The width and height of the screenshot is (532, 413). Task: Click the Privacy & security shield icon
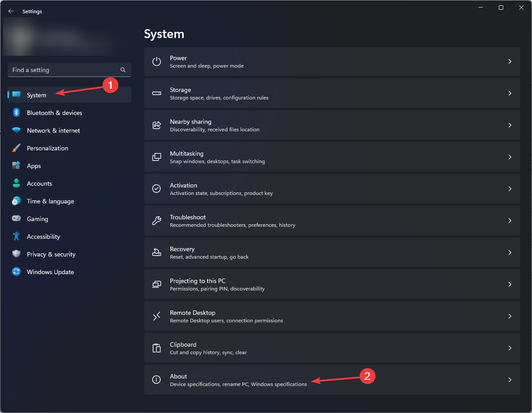pos(16,254)
